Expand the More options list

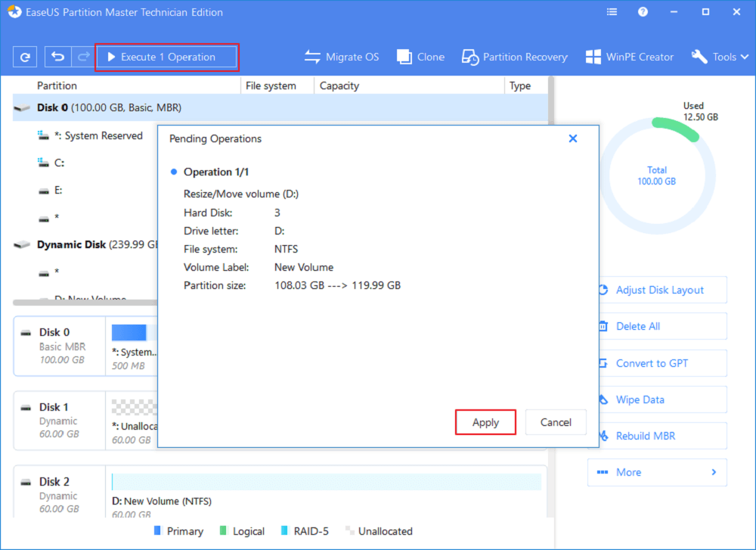coord(657,472)
